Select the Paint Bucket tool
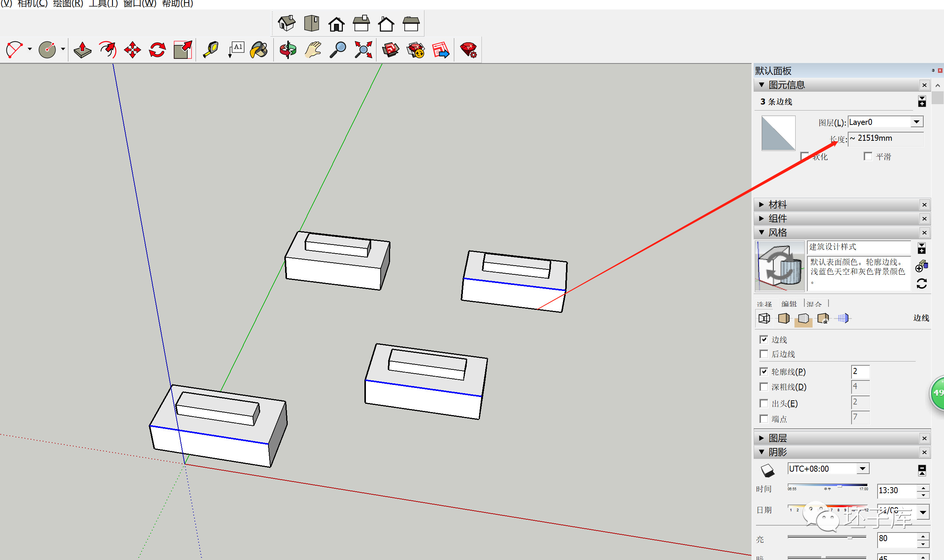 (259, 49)
